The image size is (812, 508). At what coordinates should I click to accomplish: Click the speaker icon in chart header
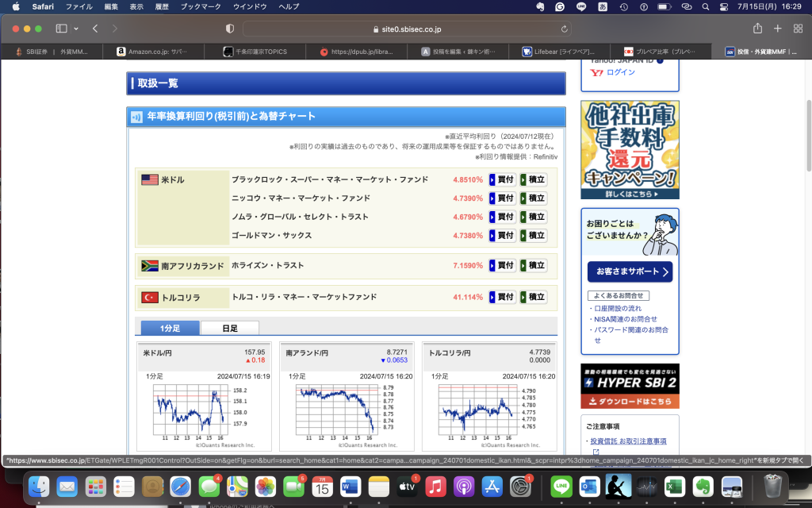[136, 117]
